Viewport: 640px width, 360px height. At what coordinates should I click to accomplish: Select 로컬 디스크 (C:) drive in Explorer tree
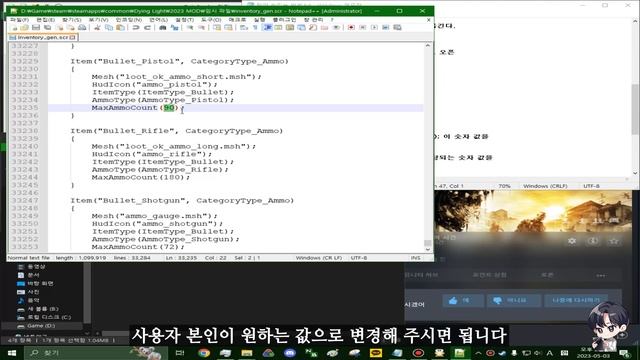tap(44, 317)
